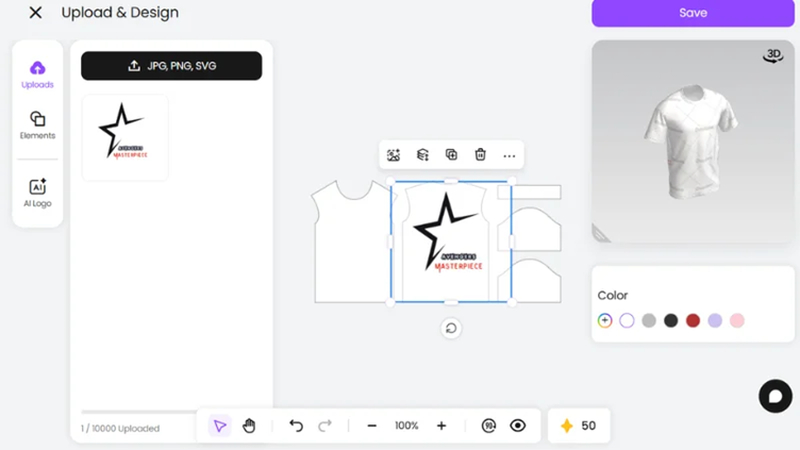Click the rotate handle below the design
Viewport: 800px width, 450px height.
tap(451, 328)
